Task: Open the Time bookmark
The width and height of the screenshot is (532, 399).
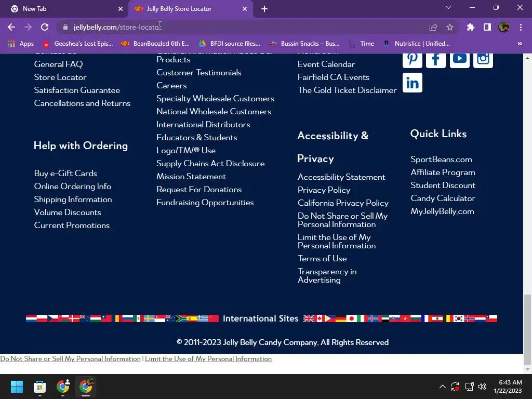Action: 362,44
